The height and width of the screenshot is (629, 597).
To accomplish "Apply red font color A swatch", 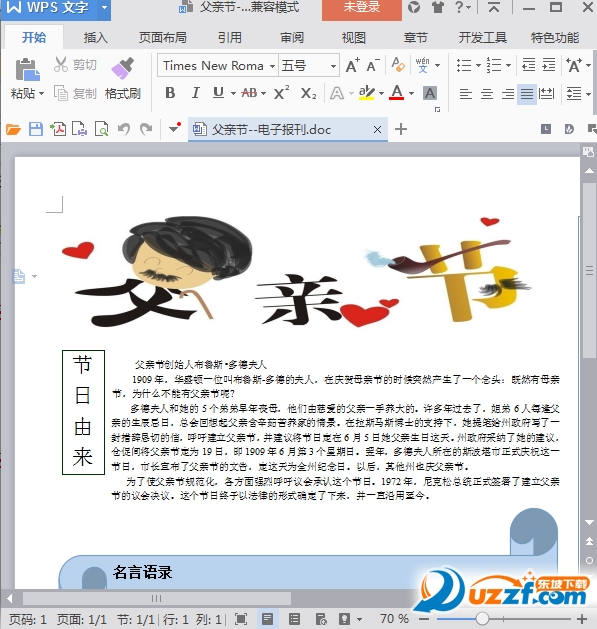I will point(397,93).
